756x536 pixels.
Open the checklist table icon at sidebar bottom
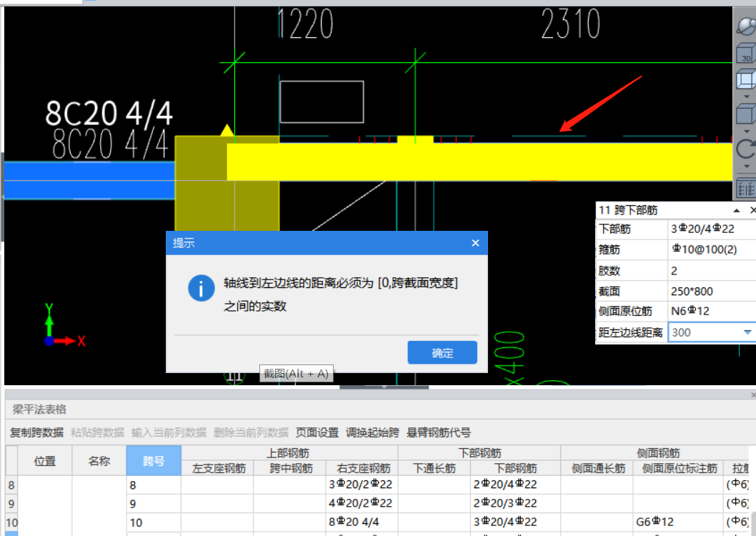pyautogui.click(x=745, y=188)
